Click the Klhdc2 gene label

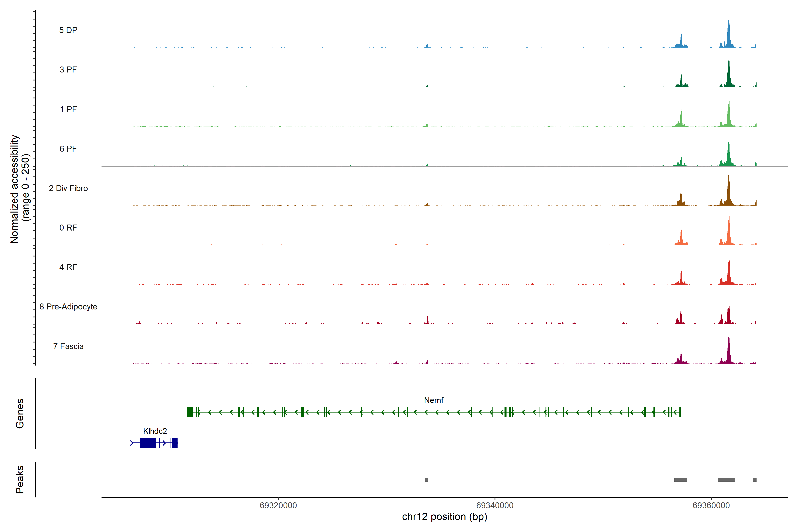tap(155, 431)
